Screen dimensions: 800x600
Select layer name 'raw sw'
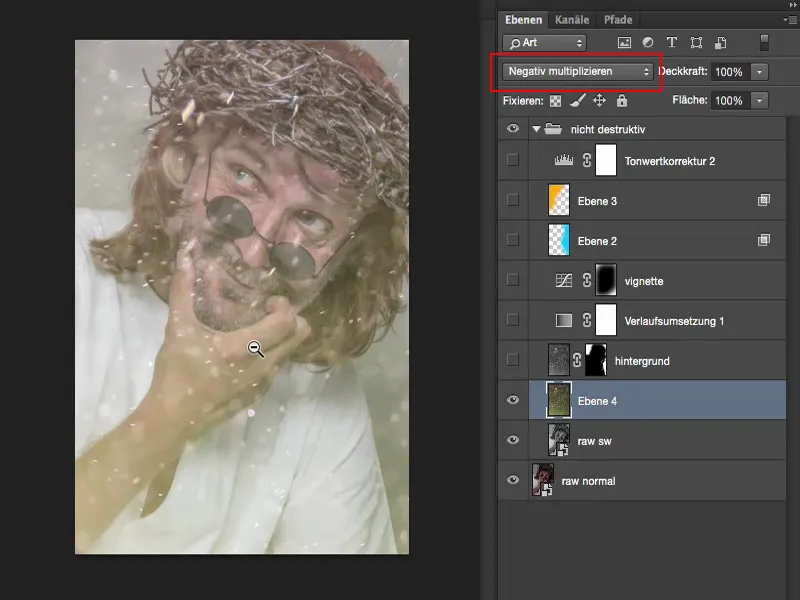(594, 441)
